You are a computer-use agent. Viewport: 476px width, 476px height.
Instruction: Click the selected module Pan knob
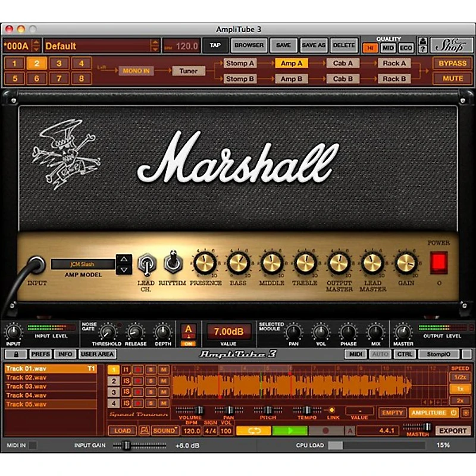pyautogui.click(x=293, y=333)
